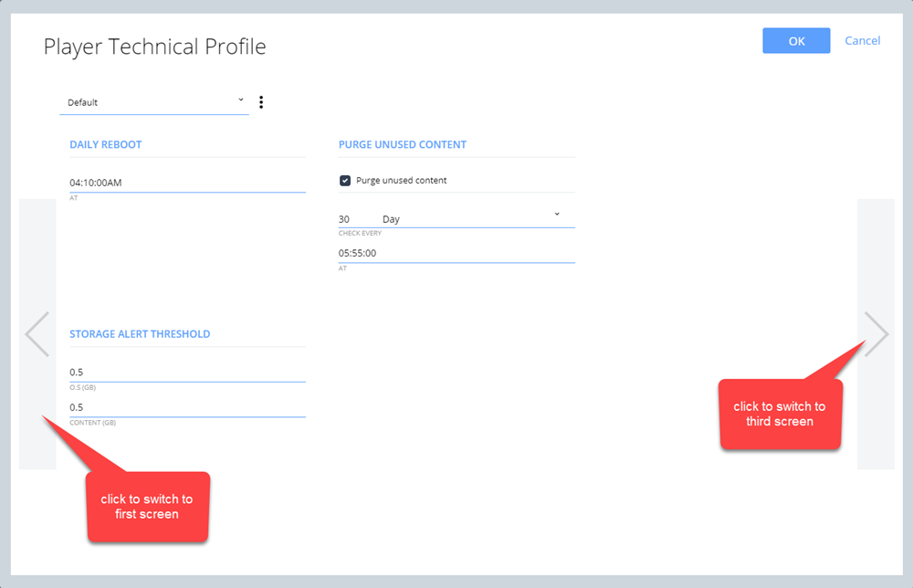Confirm changes with the OK button
The width and height of the screenshot is (913, 588).
point(796,41)
